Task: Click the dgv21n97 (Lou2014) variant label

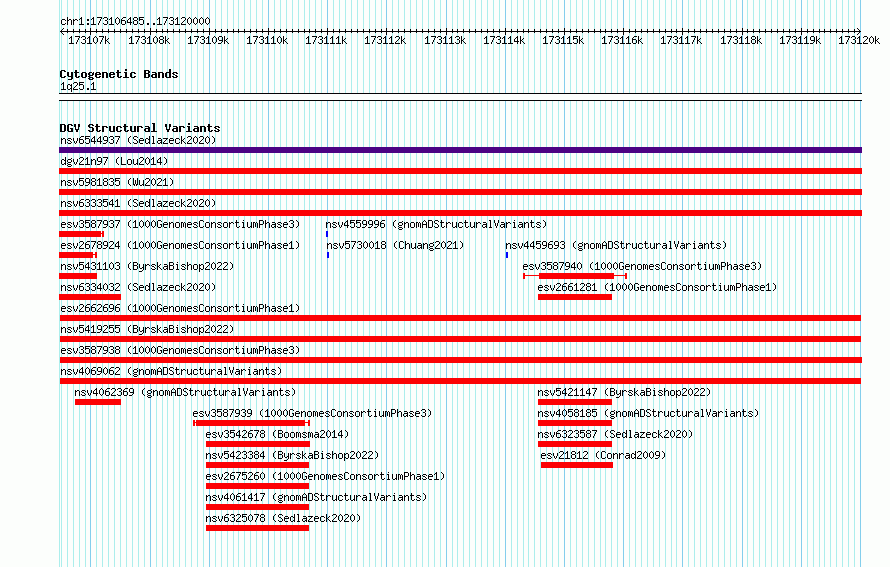Action: [x=114, y=161]
